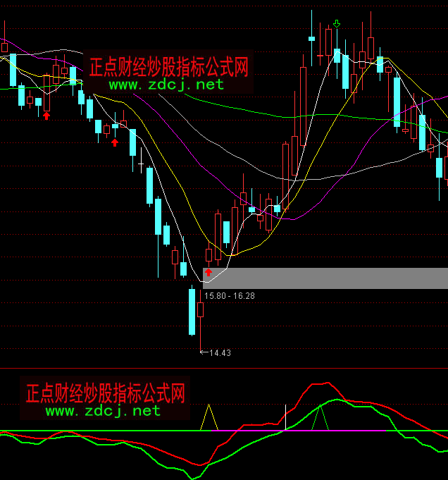Select the lowest cyan candlestick above 14.43
This screenshot has height=480, width=448.
pos(192,312)
